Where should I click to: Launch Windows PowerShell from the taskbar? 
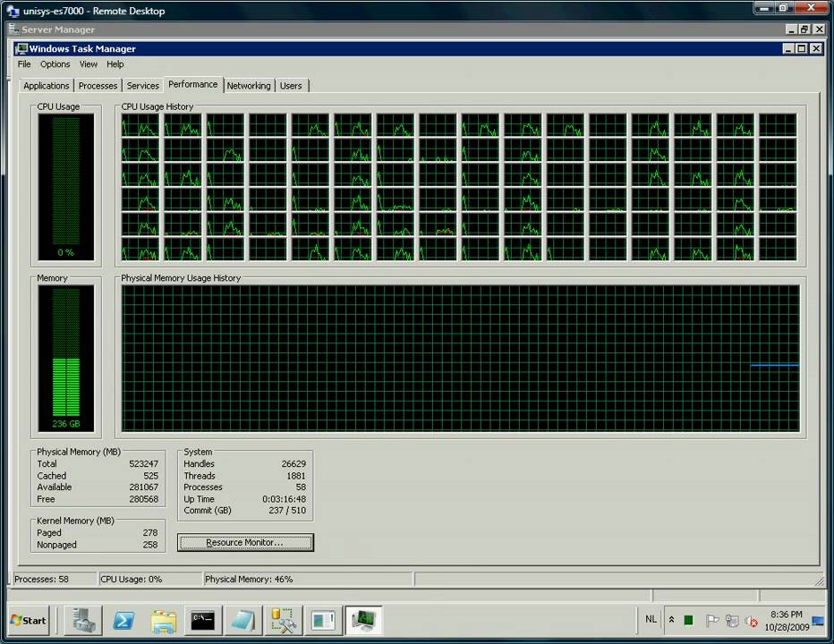coord(123,620)
